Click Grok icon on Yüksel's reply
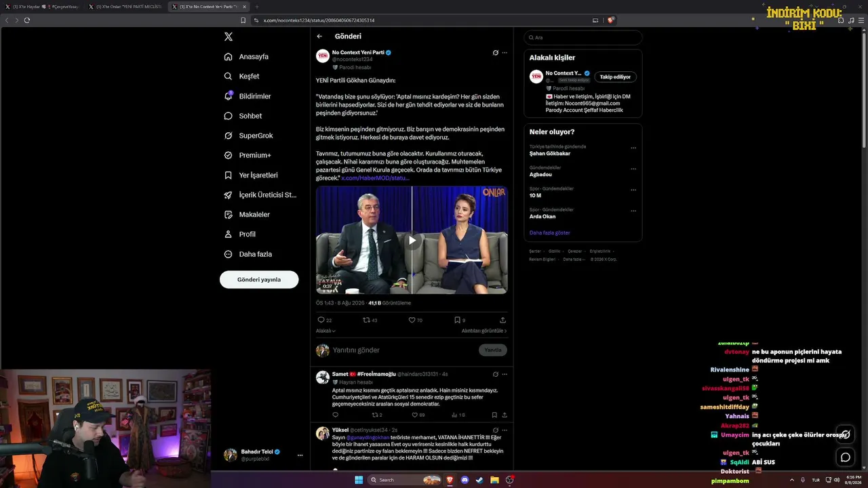The width and height of the screenshot is (868, 488). coord(496,430)
